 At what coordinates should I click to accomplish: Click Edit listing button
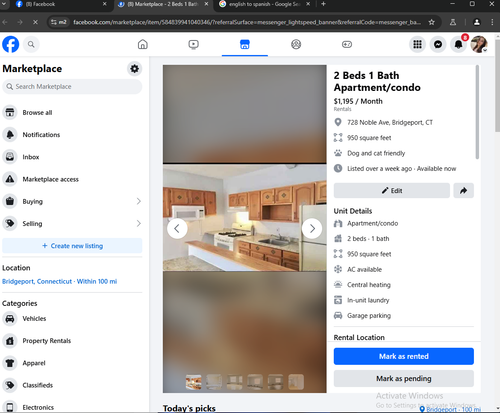(x=392, y=191)
